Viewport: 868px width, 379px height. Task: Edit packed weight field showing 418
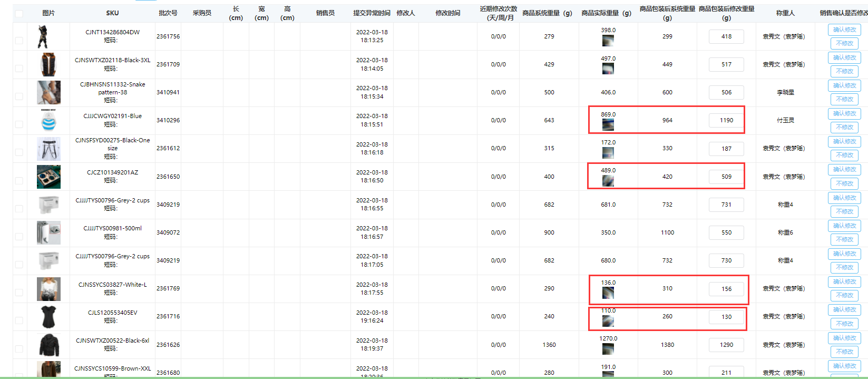click(726, 36)
